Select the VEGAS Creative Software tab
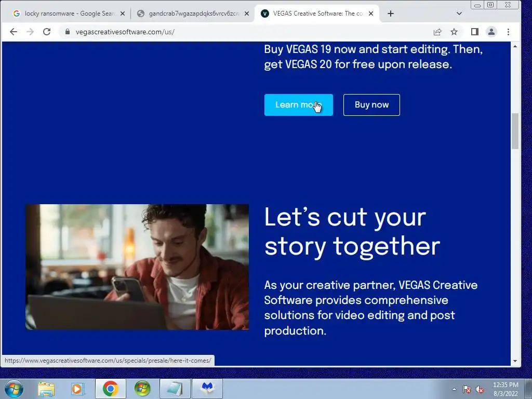The width and height of the screenshot is (532, 399). [x=316, y=14]
